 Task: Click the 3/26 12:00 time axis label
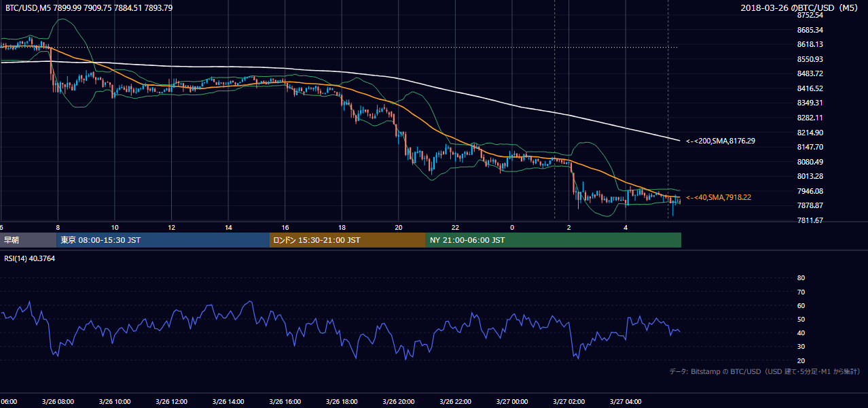tap(170, 402)
